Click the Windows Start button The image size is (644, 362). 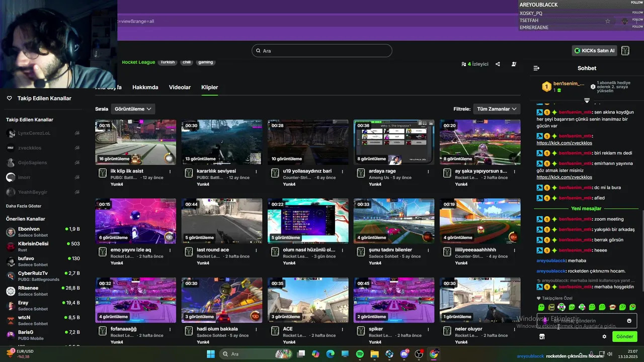tap(210, 354)
